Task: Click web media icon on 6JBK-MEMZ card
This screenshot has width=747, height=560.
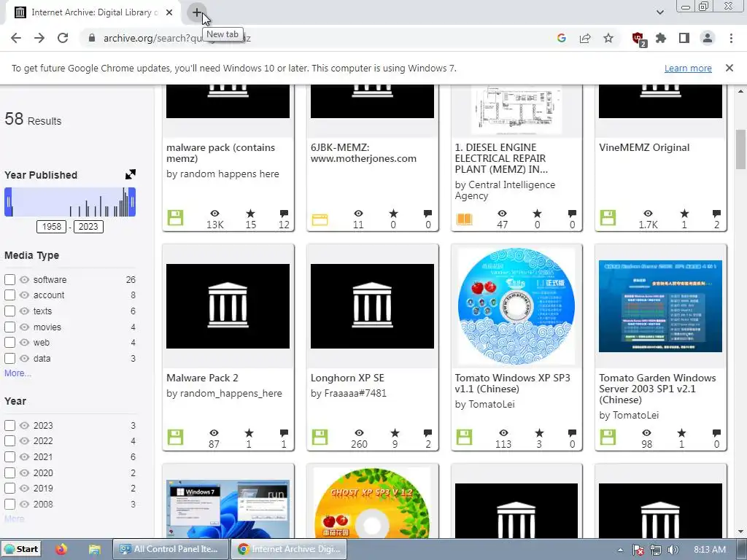Action: click(x=320, y=219)
